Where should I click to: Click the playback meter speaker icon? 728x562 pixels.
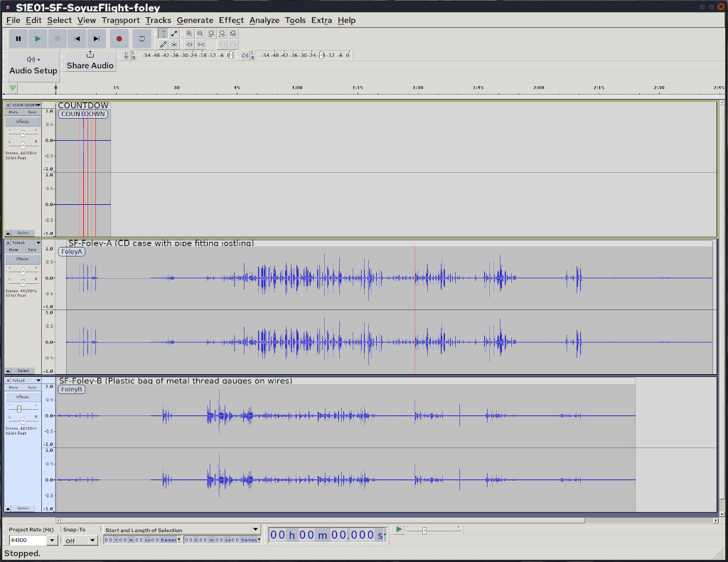[x=245, y=55]
